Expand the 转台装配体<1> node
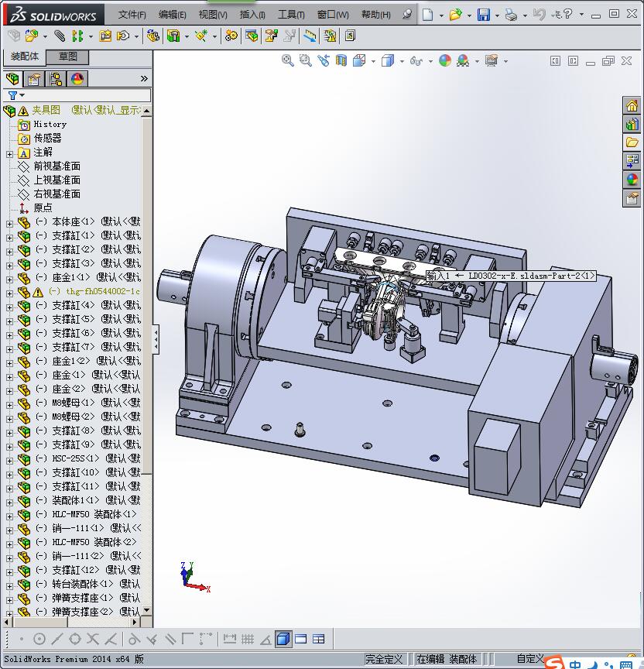Screen dimensions: 644x669 click(9, 586)
